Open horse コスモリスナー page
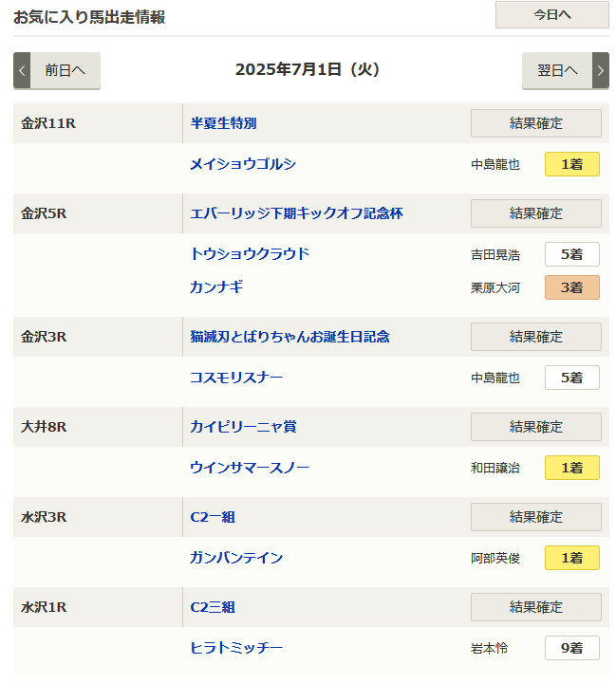The image size is (616, 683). pyautogui.click(x=236, y=378)
